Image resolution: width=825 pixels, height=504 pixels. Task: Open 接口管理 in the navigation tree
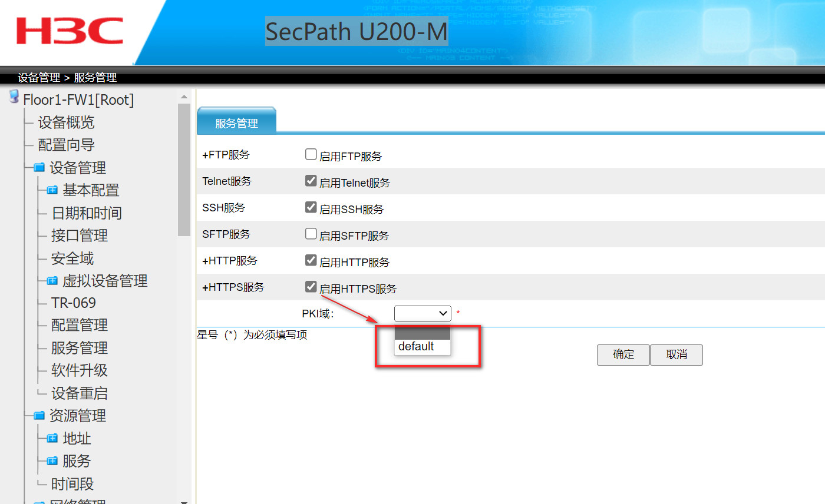tap(80, 236)
